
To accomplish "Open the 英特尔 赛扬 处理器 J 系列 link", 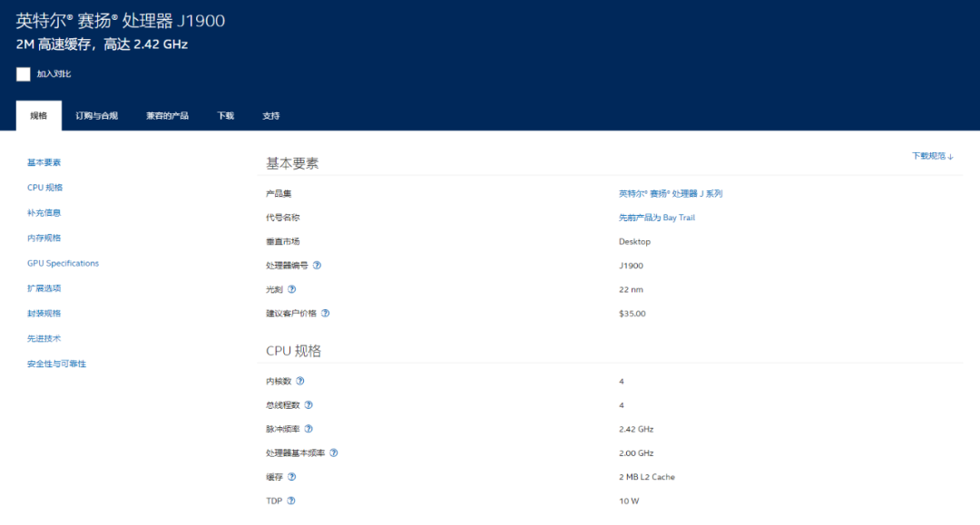I will point(671,193).
